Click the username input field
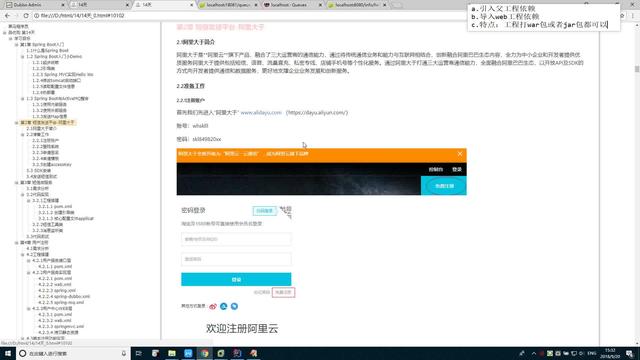The height and width of the screenshot is (360, 640). click(236, 239)
